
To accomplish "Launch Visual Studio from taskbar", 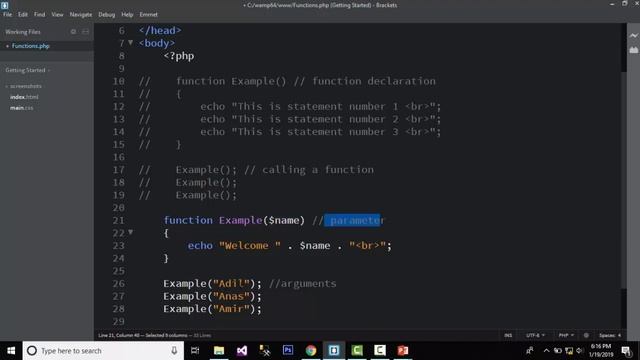I will pos(242,351).
